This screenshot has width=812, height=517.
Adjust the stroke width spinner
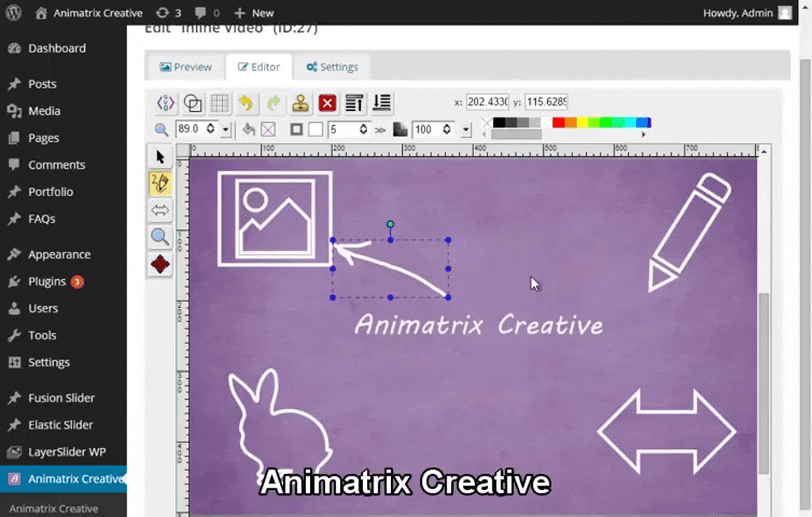click(363, 129)
